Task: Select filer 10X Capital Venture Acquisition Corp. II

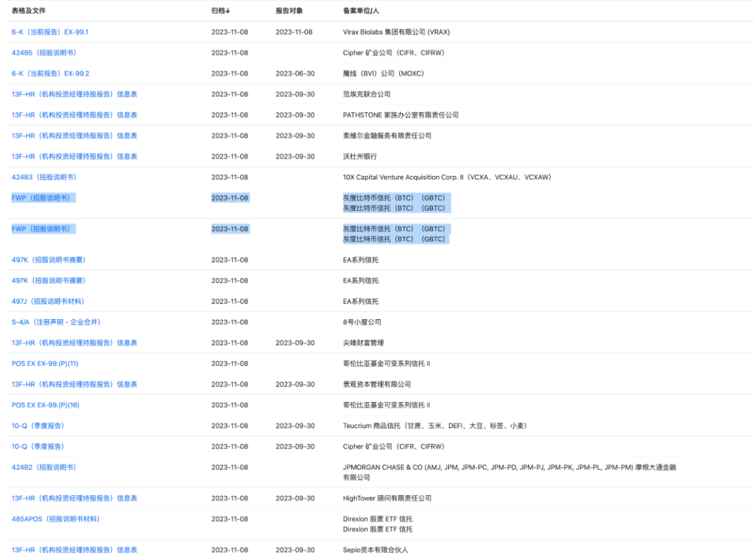Action: 448,177
